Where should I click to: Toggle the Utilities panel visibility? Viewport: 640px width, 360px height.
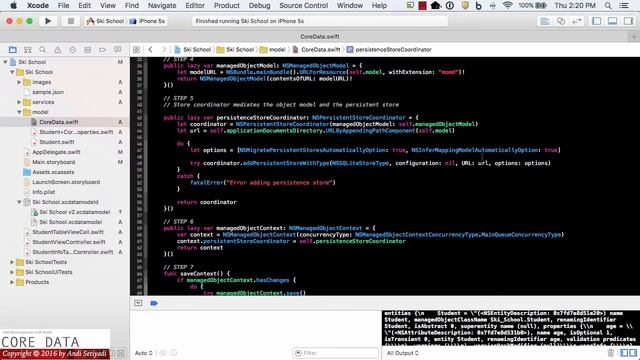click(629, 21)
